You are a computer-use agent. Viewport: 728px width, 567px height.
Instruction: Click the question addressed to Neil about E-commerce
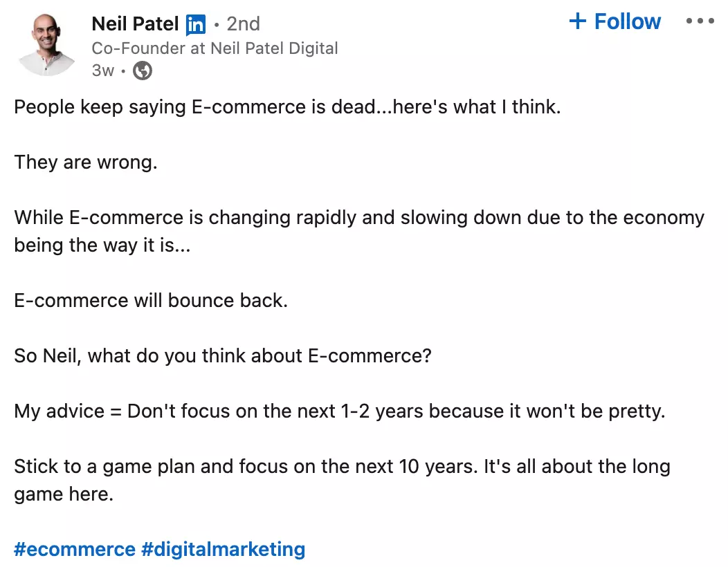[x=223, y=355]
